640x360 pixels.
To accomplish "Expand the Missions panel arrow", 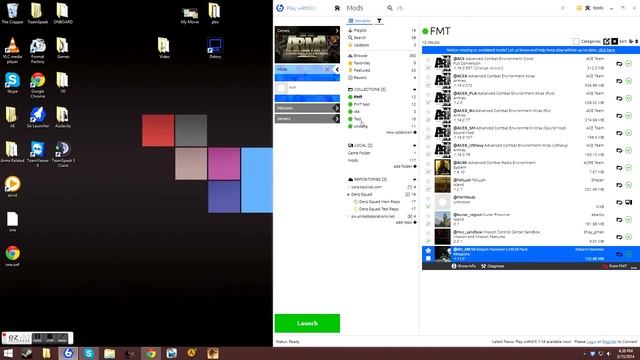I will 336,108.
